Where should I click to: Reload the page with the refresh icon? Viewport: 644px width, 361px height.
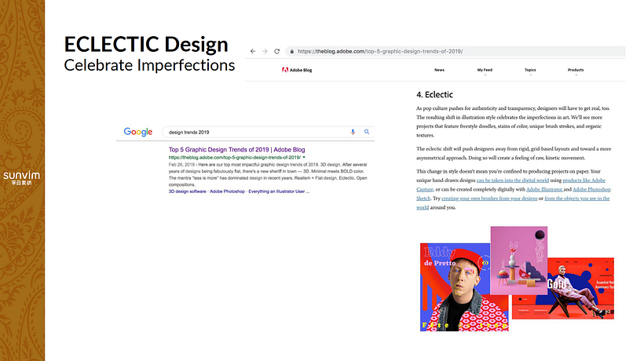coord(276,51)
